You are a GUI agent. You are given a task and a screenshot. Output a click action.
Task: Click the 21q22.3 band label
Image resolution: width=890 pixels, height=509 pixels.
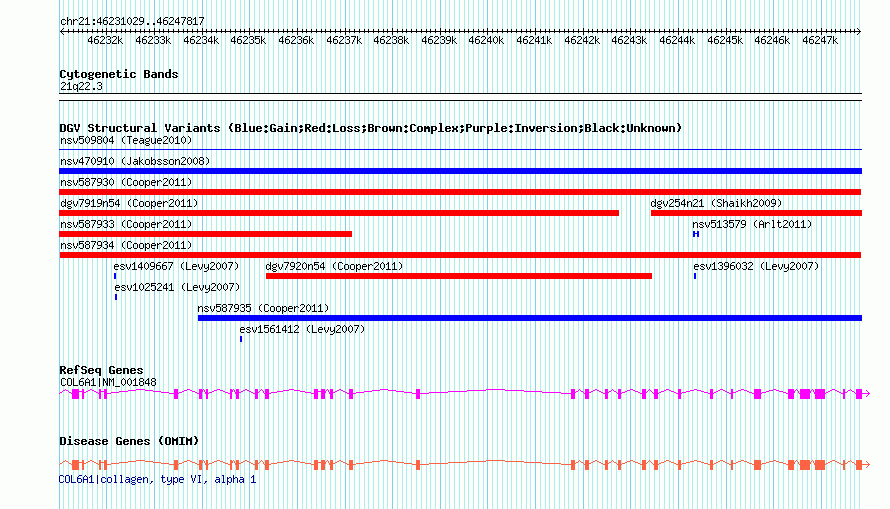pos(81,86)
